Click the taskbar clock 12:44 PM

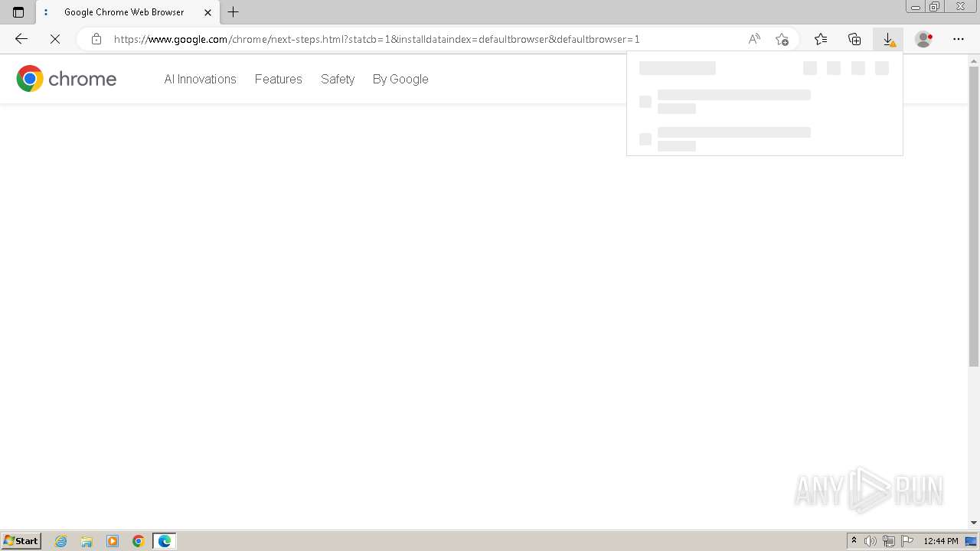click(x=941, y=541)
